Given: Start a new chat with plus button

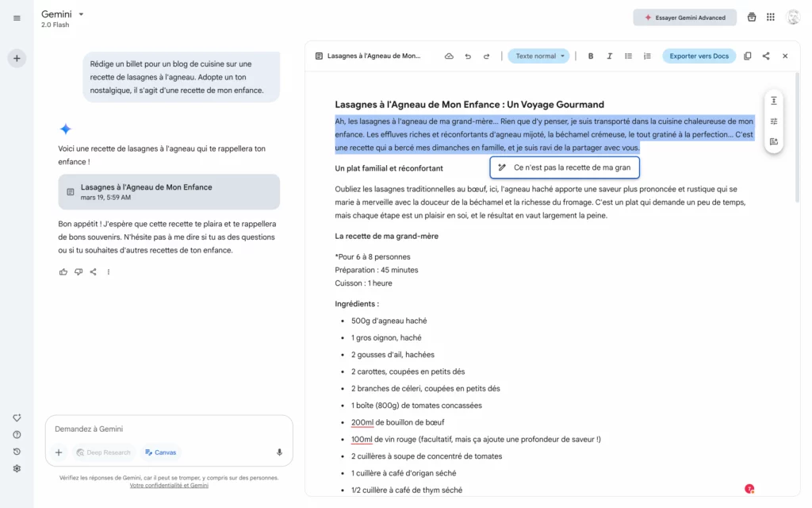Looking at the screenshot, I should click(x=17, y=58).
